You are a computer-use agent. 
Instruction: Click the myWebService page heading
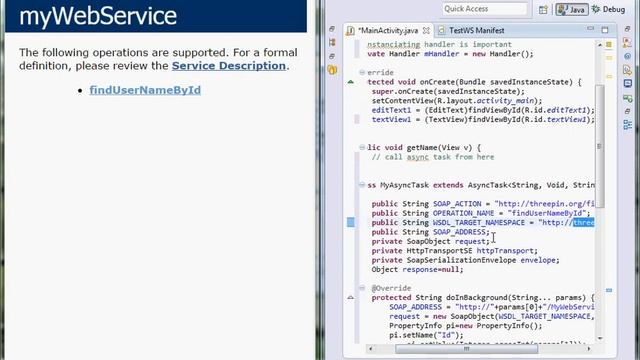click(x=98, y=16)
